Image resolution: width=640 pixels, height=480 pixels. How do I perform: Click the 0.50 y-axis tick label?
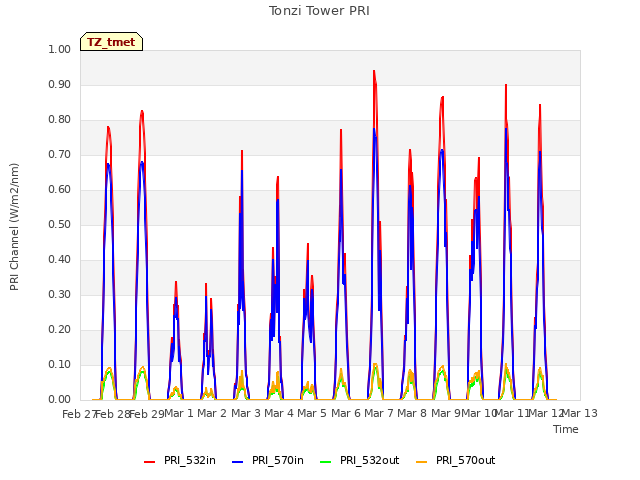tap(60, 224)
